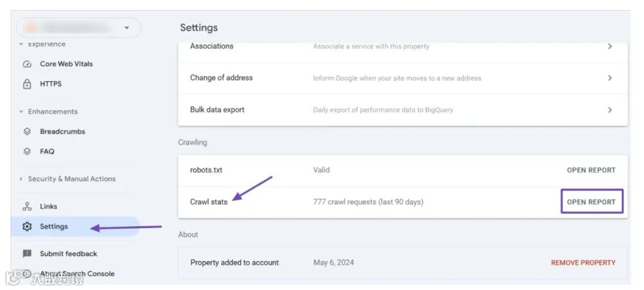Open the Crawl stats report
Image resolution: width=644 pixels, height=290 pixels.
[592, 202]
